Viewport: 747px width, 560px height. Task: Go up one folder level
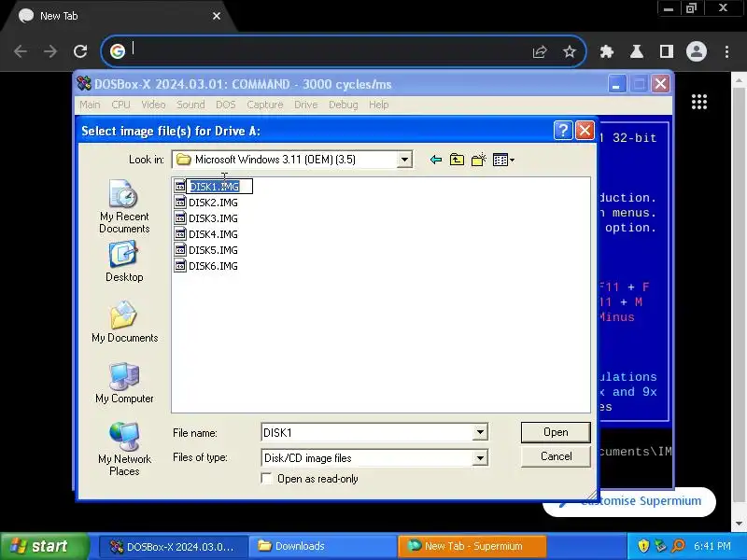click(457, 160)
